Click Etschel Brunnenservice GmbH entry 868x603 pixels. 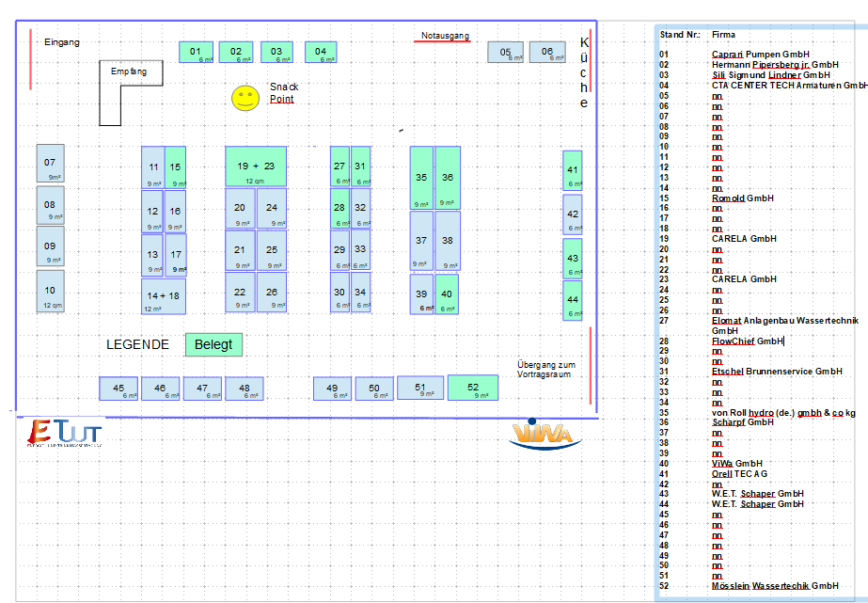point(777,372)
